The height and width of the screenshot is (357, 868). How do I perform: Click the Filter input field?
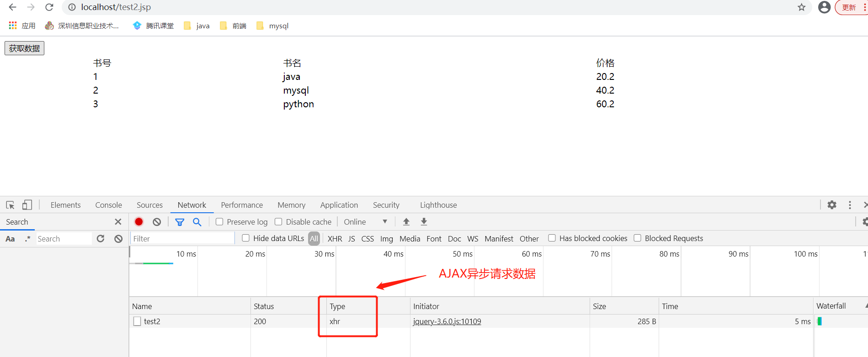(182, 239)
